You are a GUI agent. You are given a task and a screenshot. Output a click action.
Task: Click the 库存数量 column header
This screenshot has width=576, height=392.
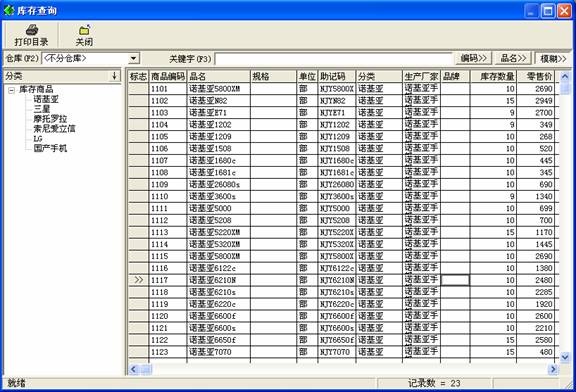click(x=493, y=76)
